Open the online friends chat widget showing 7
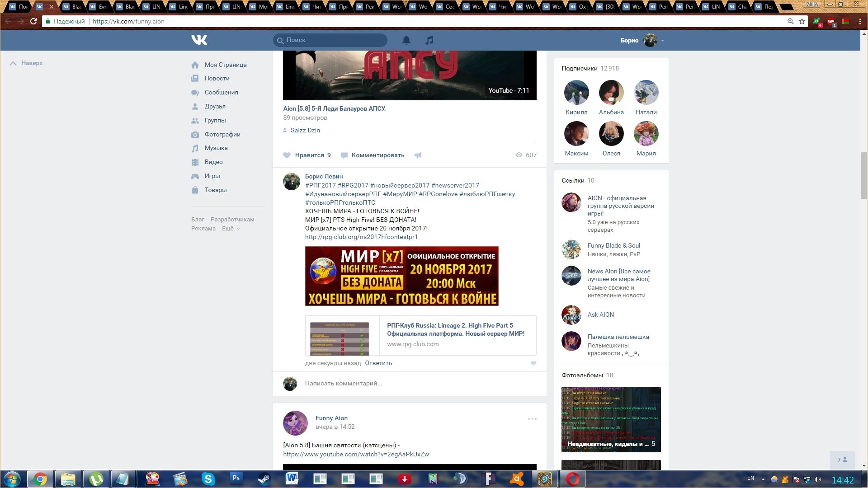This screenshot has width=868, height=488. (x=842, y=460)
